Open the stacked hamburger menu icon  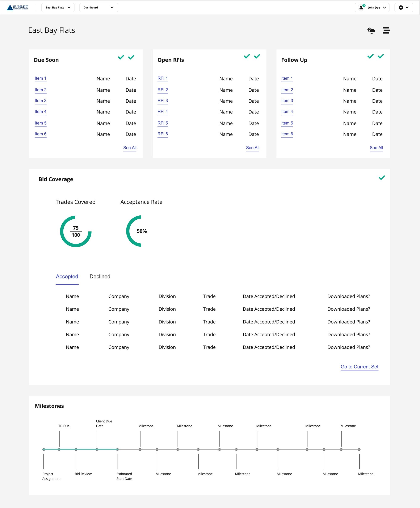pyautogui.click(x=386, y=30)
